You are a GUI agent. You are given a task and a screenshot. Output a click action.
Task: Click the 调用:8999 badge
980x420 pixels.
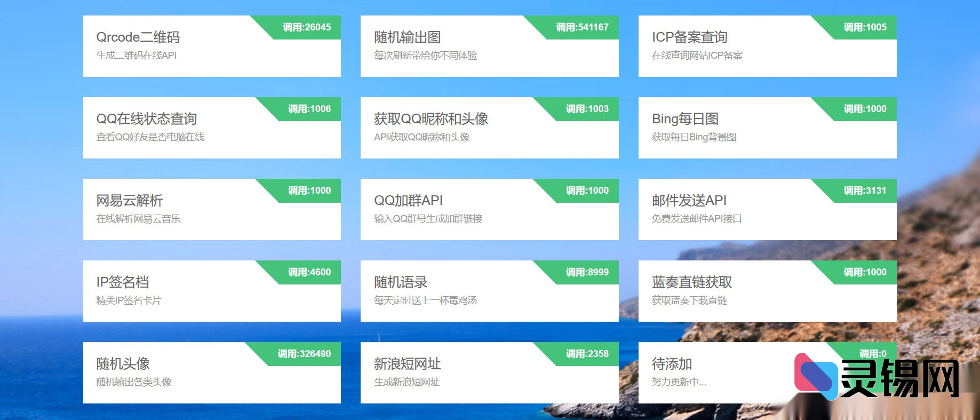(x=587, y=272)
